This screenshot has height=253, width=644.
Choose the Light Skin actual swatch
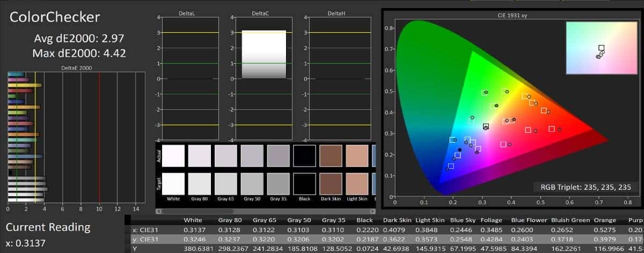pyautogui.click(x=357, y=156)
